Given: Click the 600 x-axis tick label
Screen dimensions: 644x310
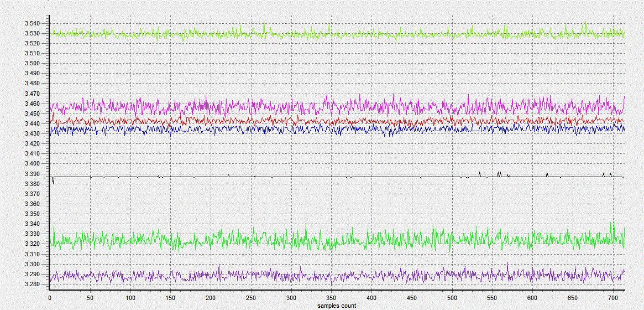Looking at the screenshot, I should coord(533,298).
